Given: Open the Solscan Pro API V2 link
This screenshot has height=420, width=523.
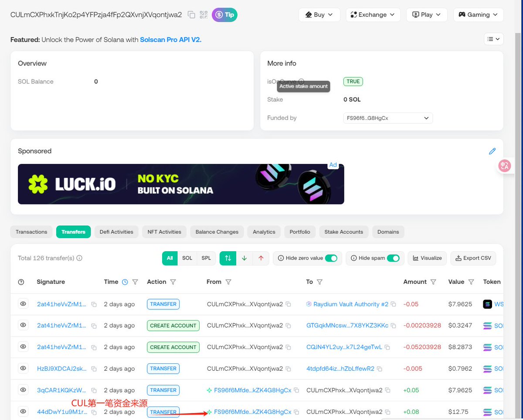Looking at the screenshot, I should (170, 39).
